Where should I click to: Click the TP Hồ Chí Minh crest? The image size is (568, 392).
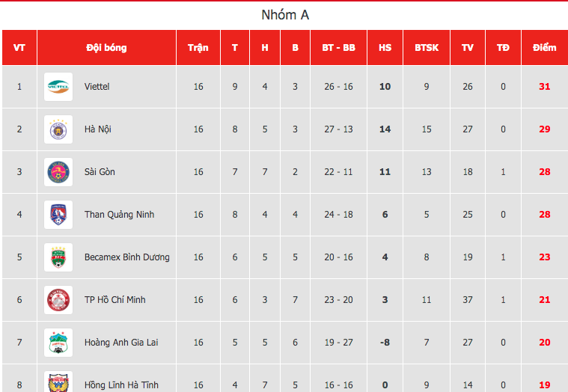click(58, 300)
